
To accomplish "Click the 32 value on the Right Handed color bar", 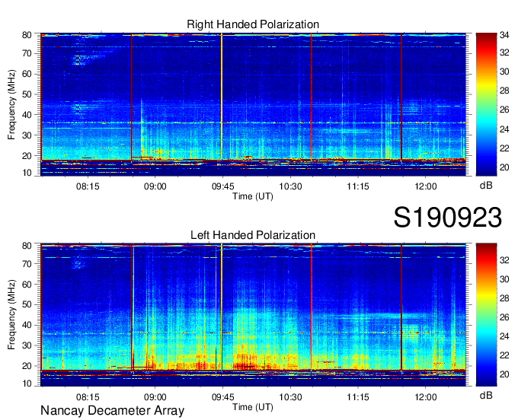I will (x=504, y=52).
